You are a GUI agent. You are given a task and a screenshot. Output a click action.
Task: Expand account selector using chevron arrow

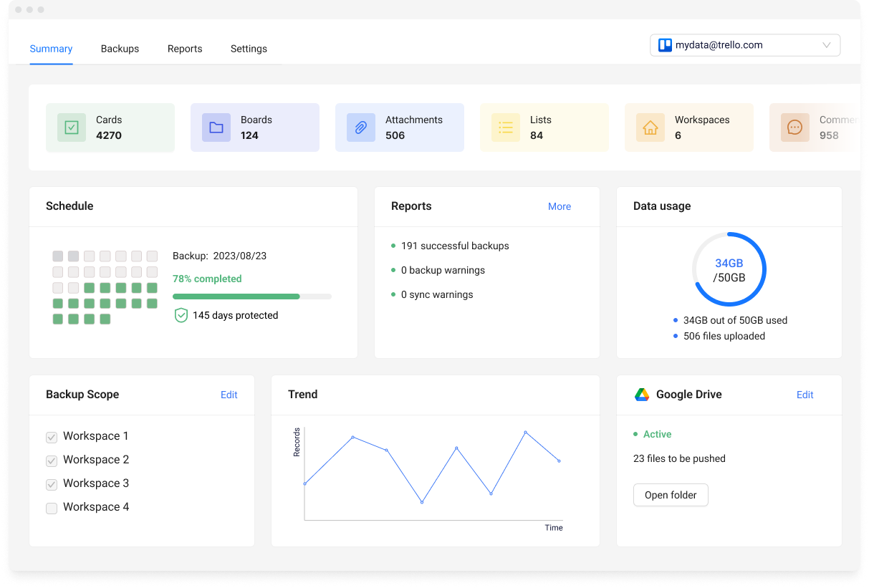(x=826, y=45)
